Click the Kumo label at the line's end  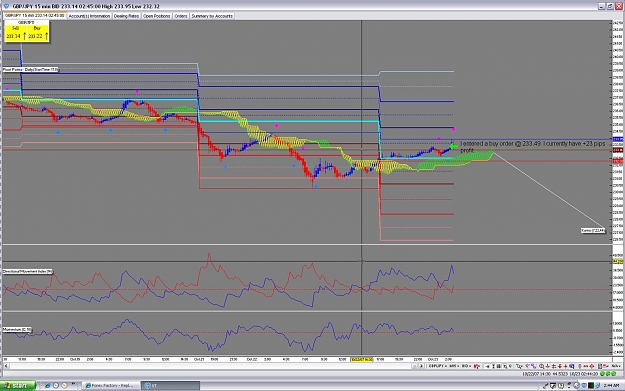click(593, 230)
